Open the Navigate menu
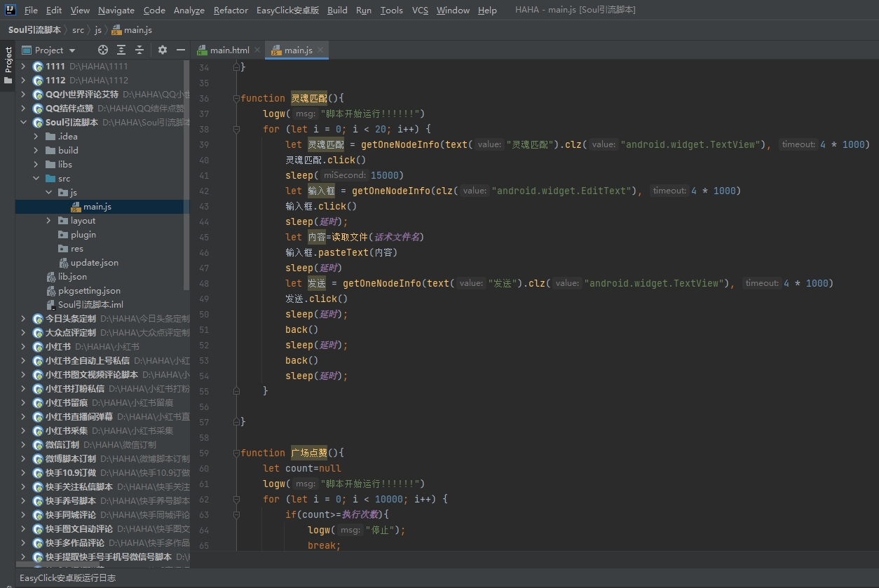This screenshot has width=879, height=588. point(116,10)
